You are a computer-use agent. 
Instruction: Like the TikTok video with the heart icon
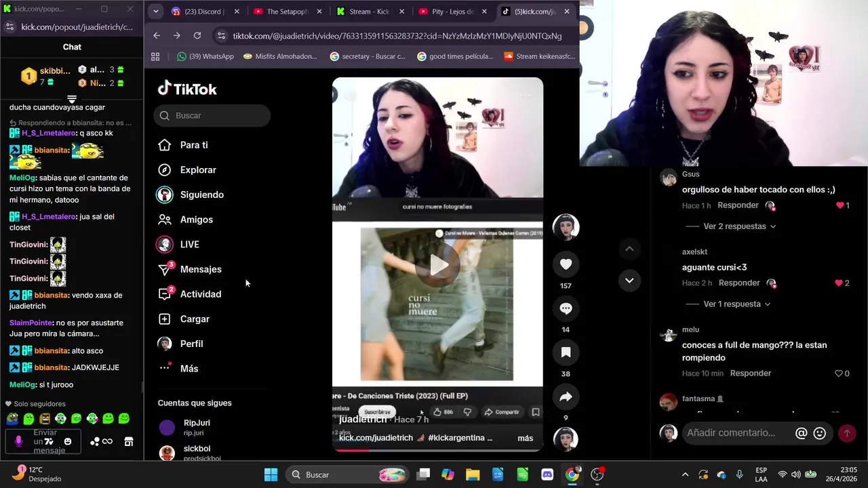click(x=566, y=264)
